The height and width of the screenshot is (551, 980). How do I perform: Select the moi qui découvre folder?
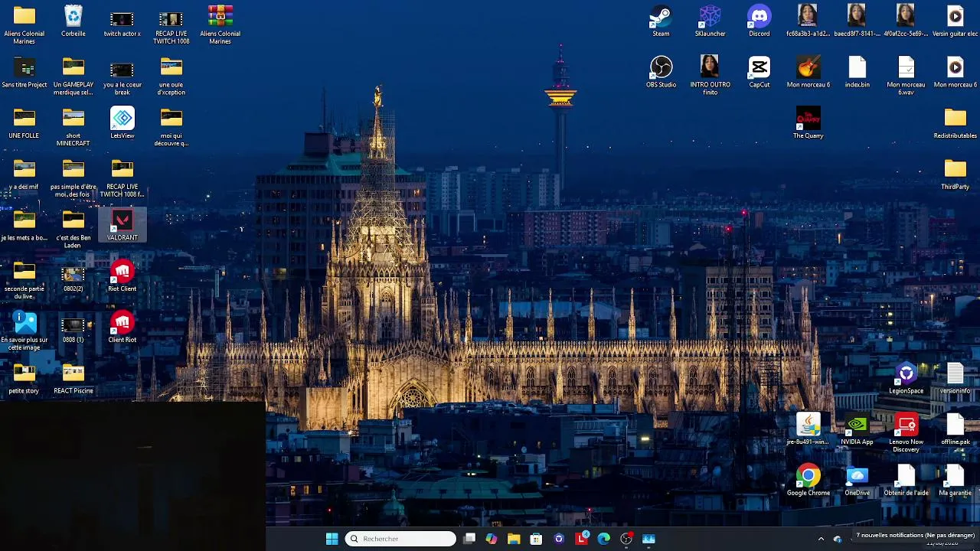[x=171, y=119]
